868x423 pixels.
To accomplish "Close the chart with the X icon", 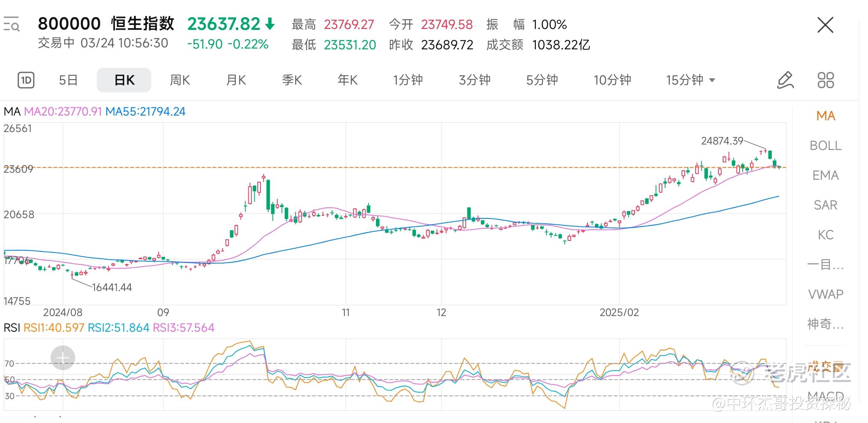I will pos(825,25).
